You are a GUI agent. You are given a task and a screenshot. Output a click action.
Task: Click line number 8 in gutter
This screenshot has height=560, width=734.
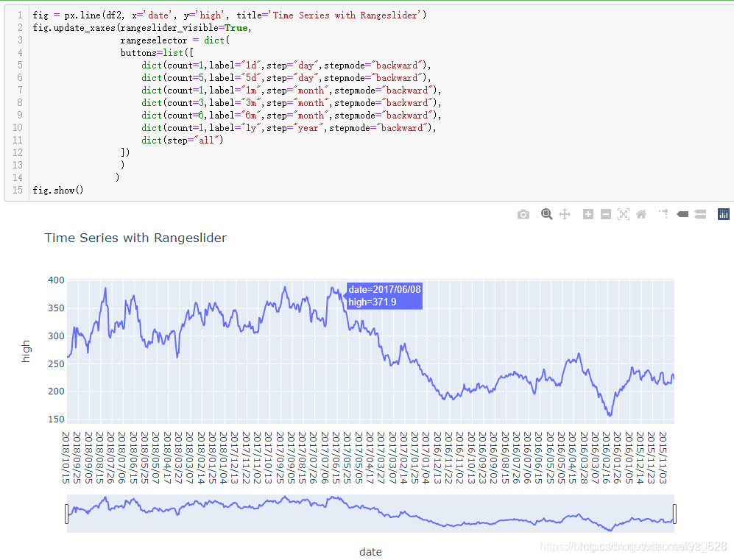point(20,103)
